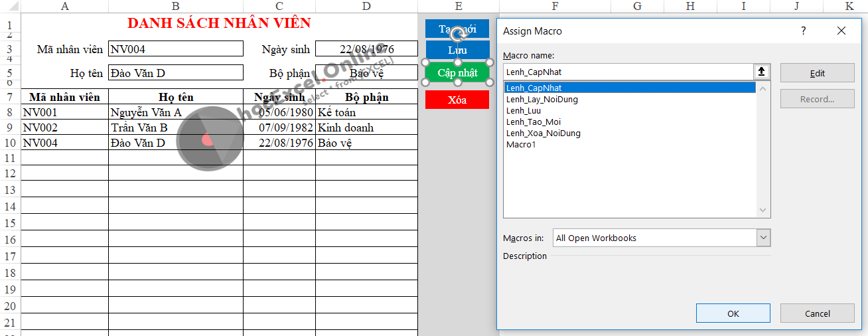This screenshot has width=868, height=336.
Task: Confirm with the OK button
Action: tap(733, 313)
